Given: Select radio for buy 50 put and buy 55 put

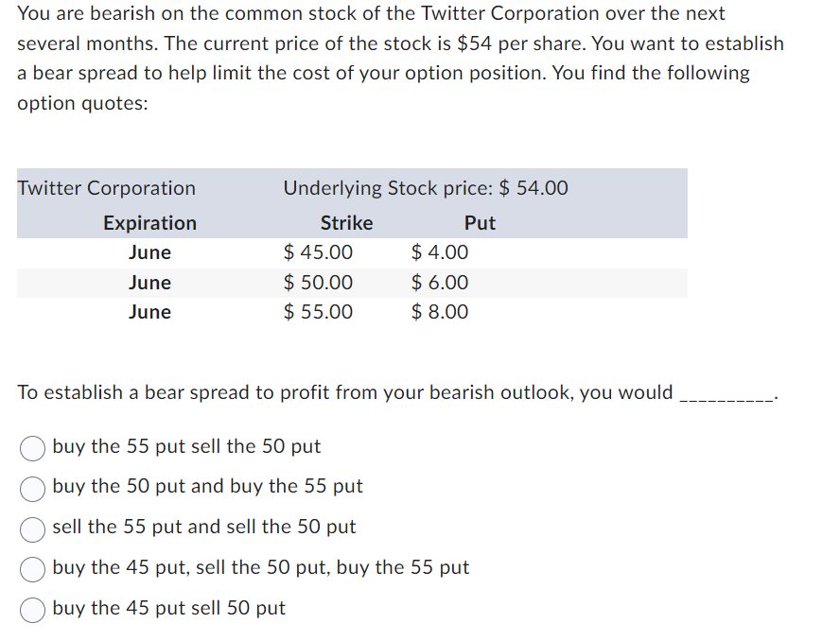Looking at the screenshot, I should (x=32, y=489).
